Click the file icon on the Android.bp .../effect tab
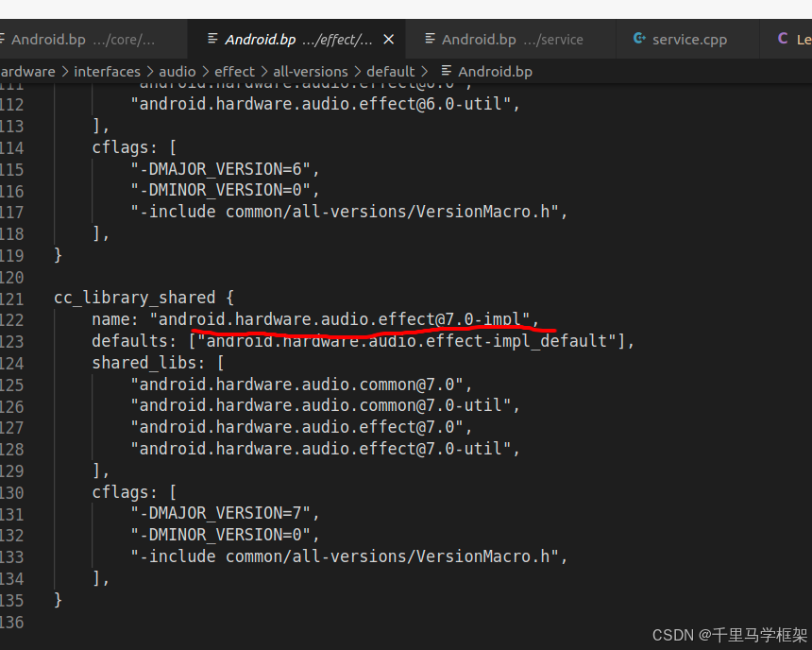812x650 pixels. (x=212, y=39)
